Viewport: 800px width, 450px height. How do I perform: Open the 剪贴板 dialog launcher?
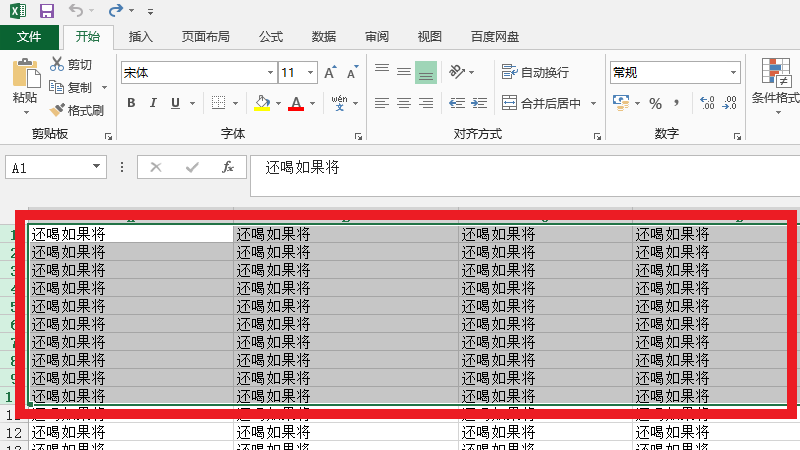pos(108,136)
